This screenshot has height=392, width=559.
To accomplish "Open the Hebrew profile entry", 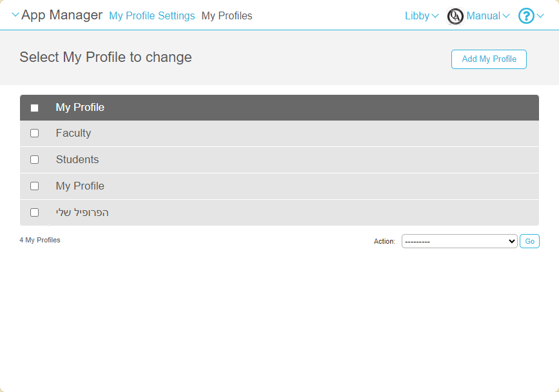I will tap(82, 213).
